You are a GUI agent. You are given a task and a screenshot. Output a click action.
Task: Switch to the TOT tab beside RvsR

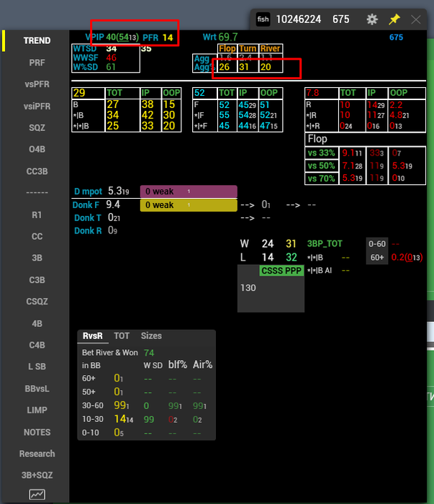coord(122,336)
